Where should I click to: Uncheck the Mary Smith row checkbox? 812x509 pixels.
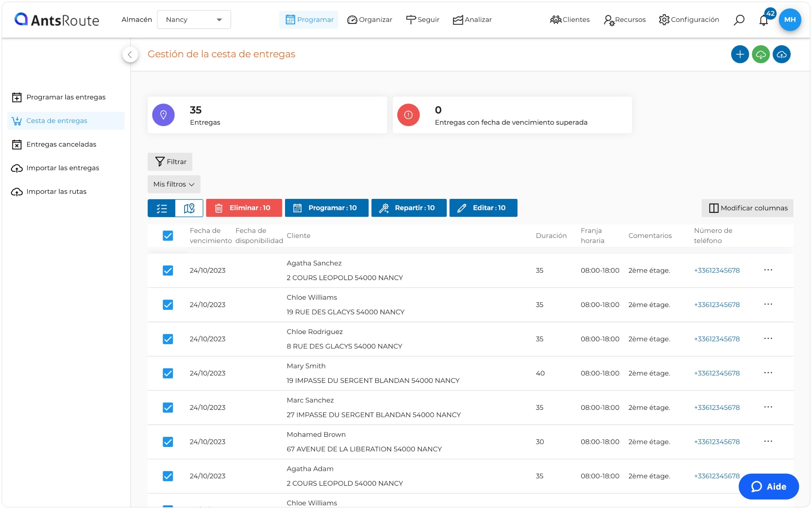168,373
